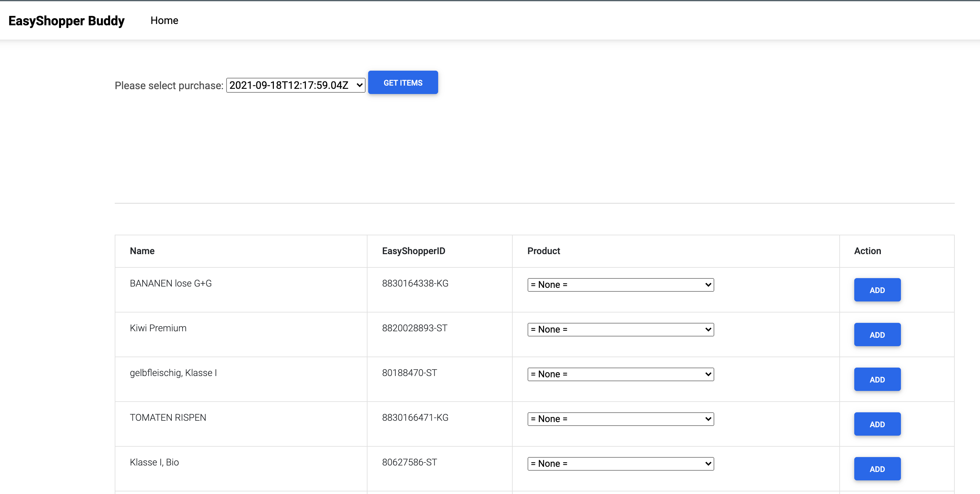The height and width of the screenshot is (494, 980).
Task: Open the purchase date dropdown
Action: tap(296, 85)
